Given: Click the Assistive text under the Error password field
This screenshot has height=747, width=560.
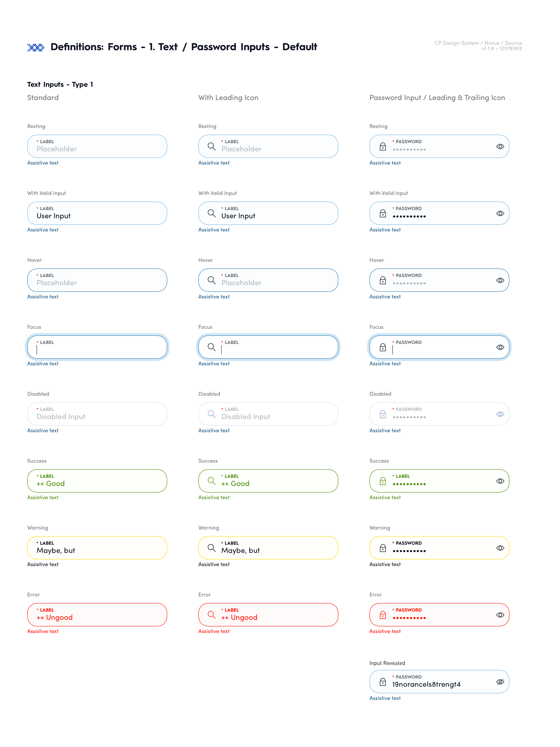Looking at the screenshot, I should [x=385, y=631].
